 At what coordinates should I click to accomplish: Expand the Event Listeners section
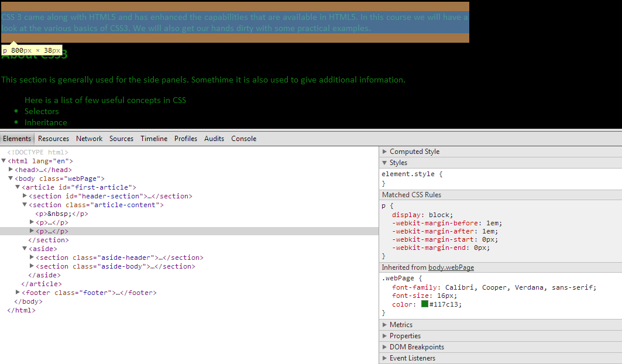coord(384,358)
